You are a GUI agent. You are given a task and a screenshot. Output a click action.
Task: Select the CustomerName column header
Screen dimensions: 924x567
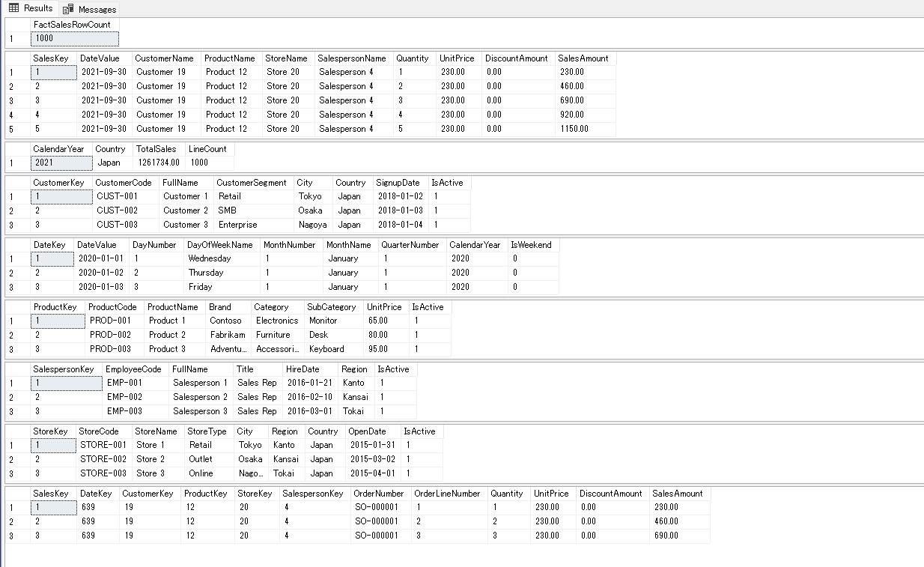click(x=166, y=58)
